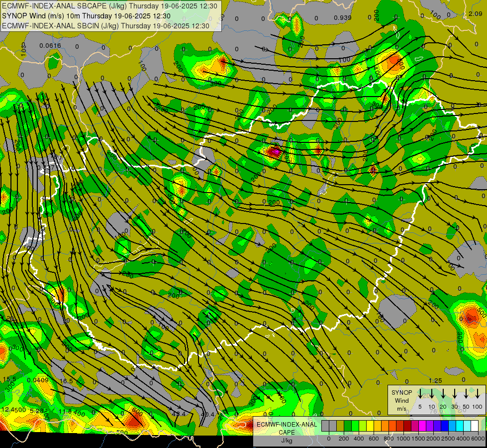487x448 pixels.
Task: Click the 'J/kg' unit label in the bottom legend
Action: (x=287, y=441)
